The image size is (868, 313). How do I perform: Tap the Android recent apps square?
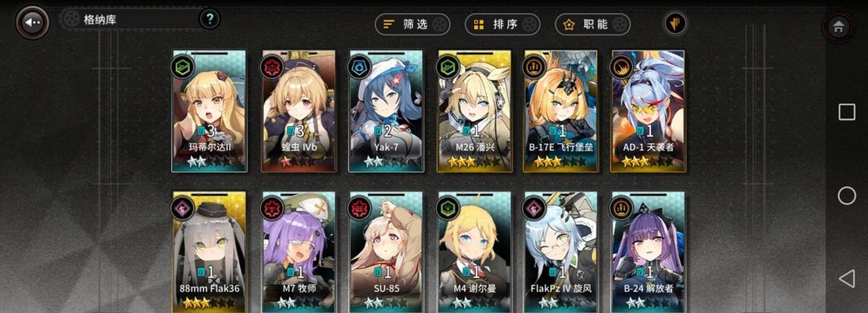pyautogui.click(x=846, y=112)
